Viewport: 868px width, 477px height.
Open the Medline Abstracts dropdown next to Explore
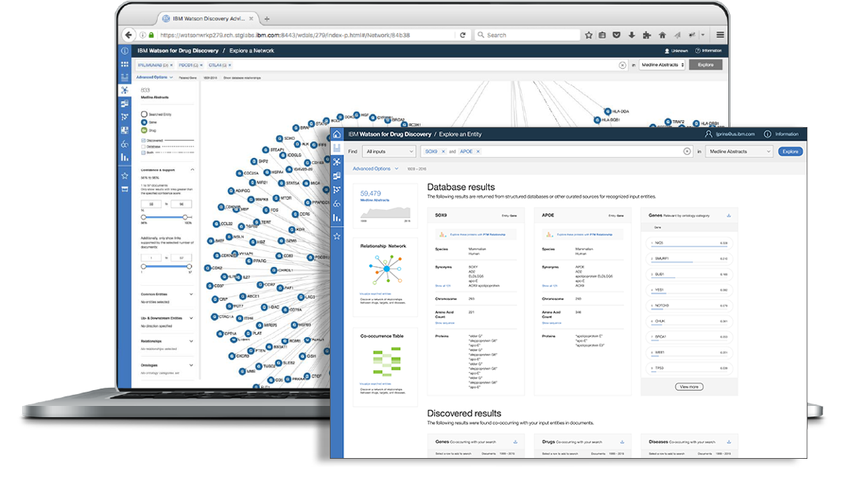coord(738,152)
